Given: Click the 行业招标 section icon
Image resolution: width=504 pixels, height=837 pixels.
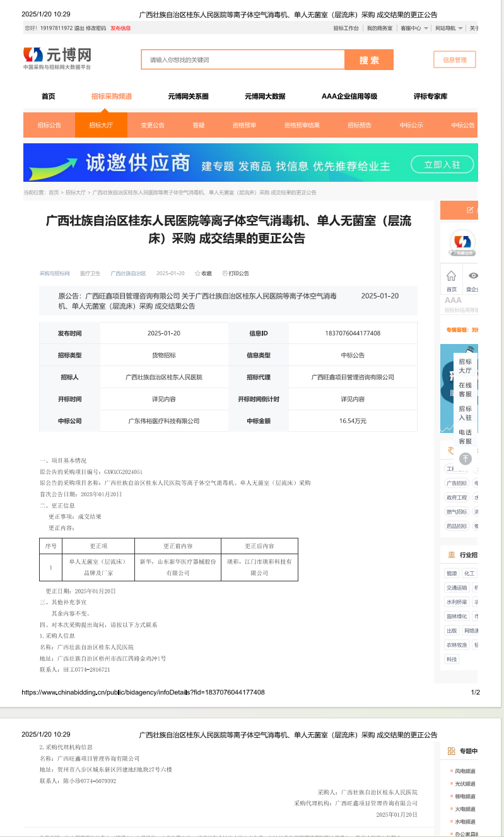Looking at the screenshot, I should click(x=451, y=555).
